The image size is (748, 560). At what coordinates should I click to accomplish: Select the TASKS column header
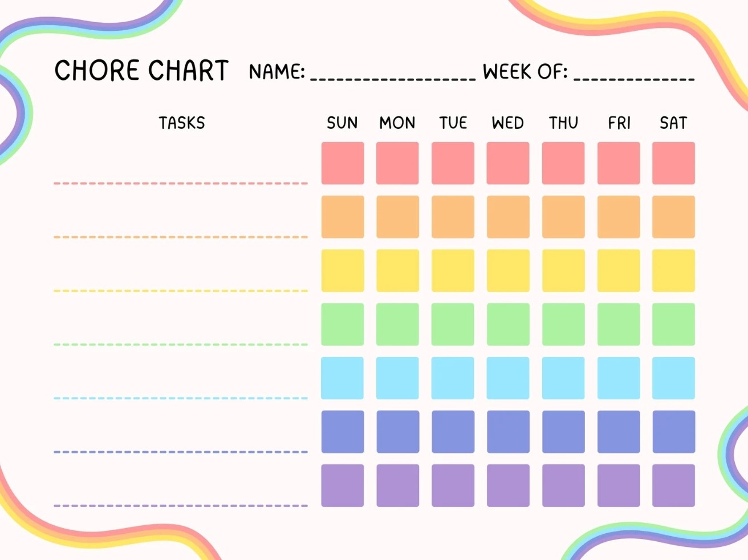(182, 123)
